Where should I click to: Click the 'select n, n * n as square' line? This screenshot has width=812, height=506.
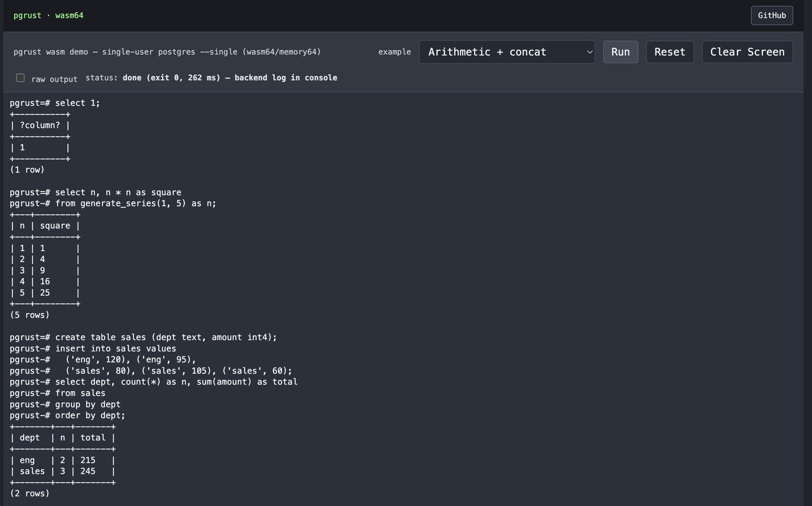coord(96,192)
